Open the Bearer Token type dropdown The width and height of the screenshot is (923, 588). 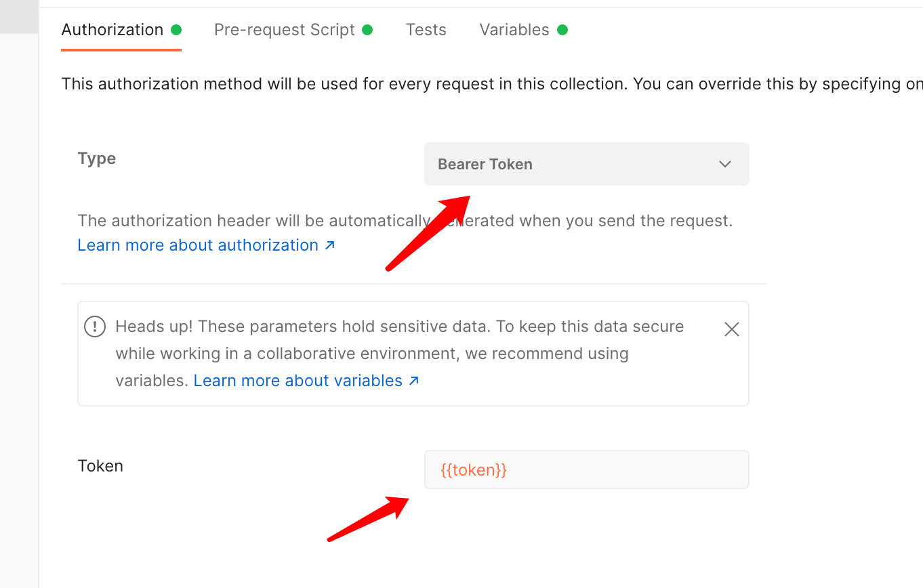586,164
